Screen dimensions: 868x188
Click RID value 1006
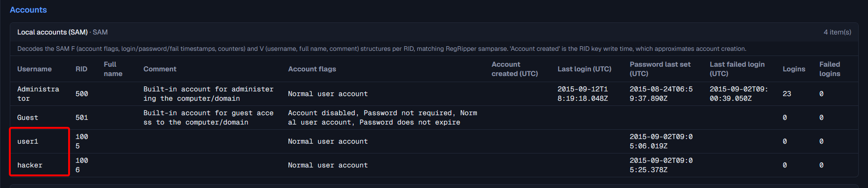[x=82, y=165]
